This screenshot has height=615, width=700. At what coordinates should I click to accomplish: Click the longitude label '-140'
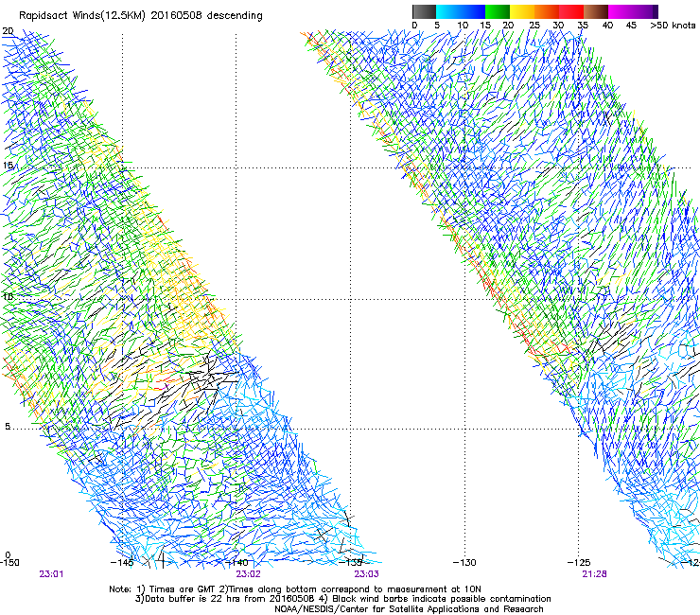pyautogui.click(x=236, y=562)
